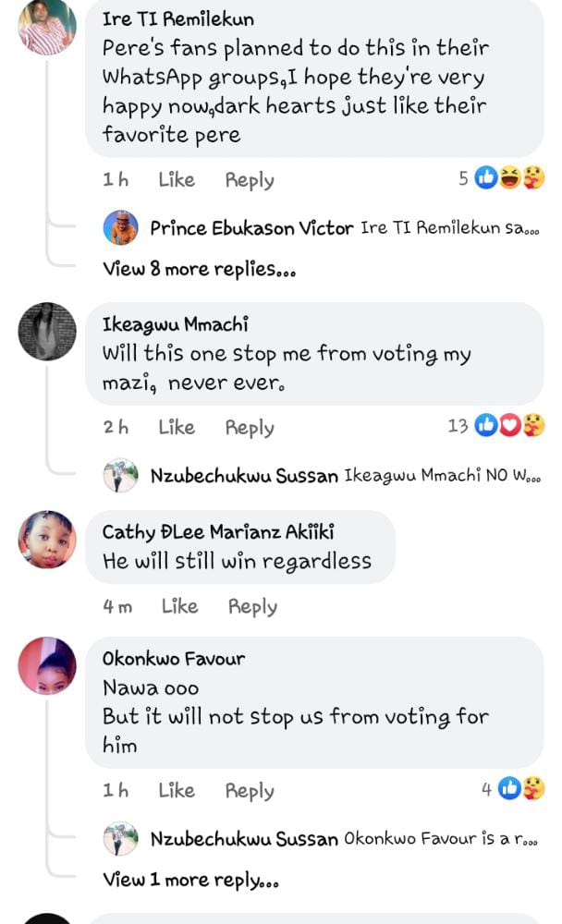
Task: Like Ikeagwu Mmachi's comment
Action: [x=176, y=427]
